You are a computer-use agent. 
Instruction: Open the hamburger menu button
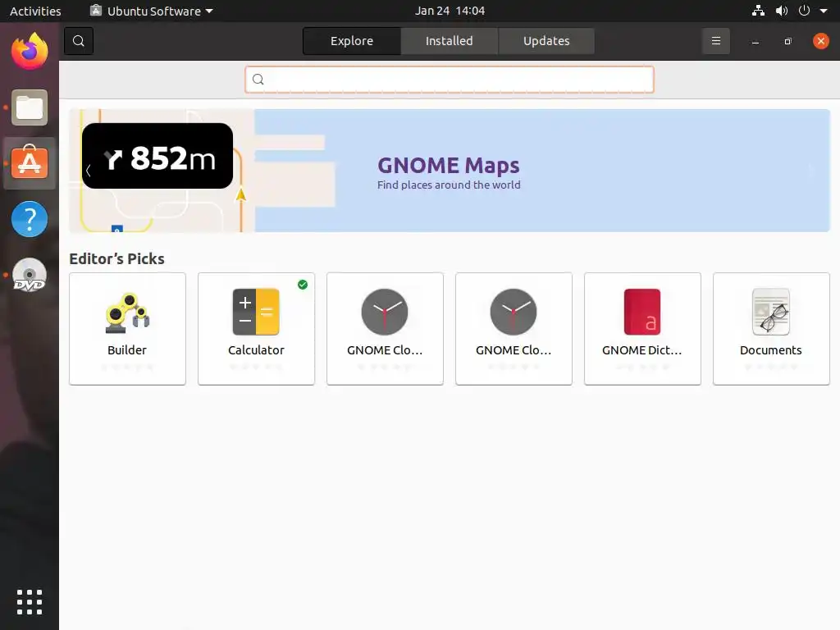pyautogui.click(x=715, y=41)
